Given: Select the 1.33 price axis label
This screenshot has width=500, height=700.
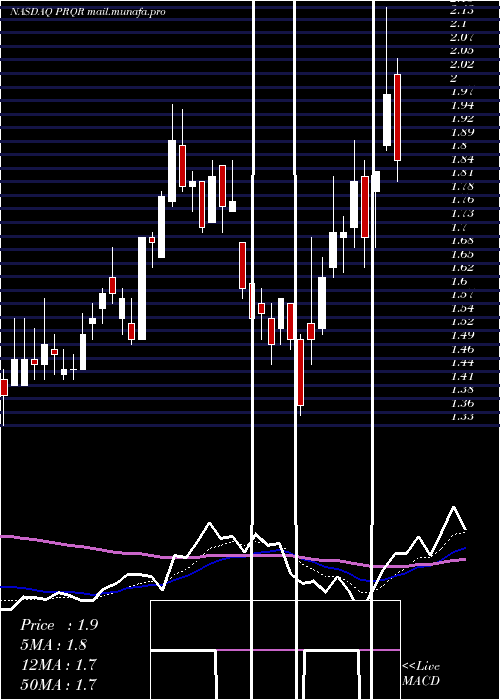Looking at the screenshot, I should (x=462, y=417).
